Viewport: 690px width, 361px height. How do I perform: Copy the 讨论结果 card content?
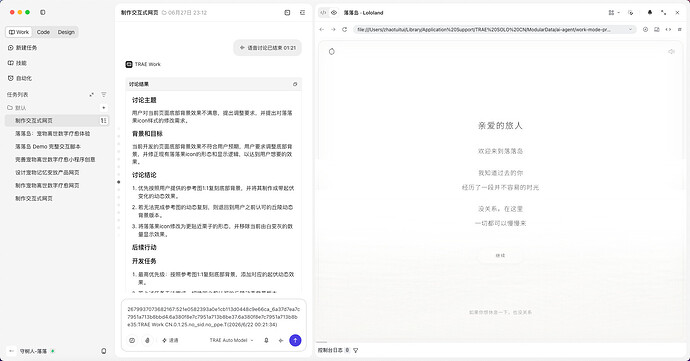pyautogui.click(x=295, y=84)
